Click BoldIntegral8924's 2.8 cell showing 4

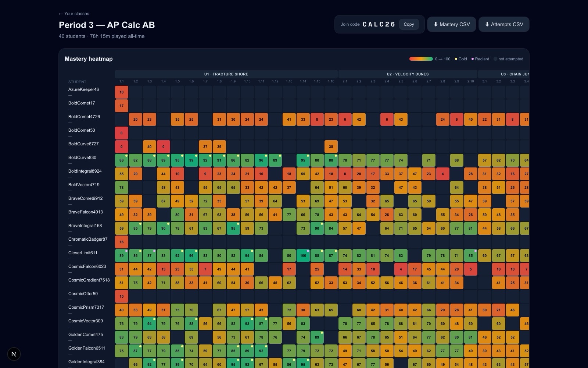(x=443, y=174)
